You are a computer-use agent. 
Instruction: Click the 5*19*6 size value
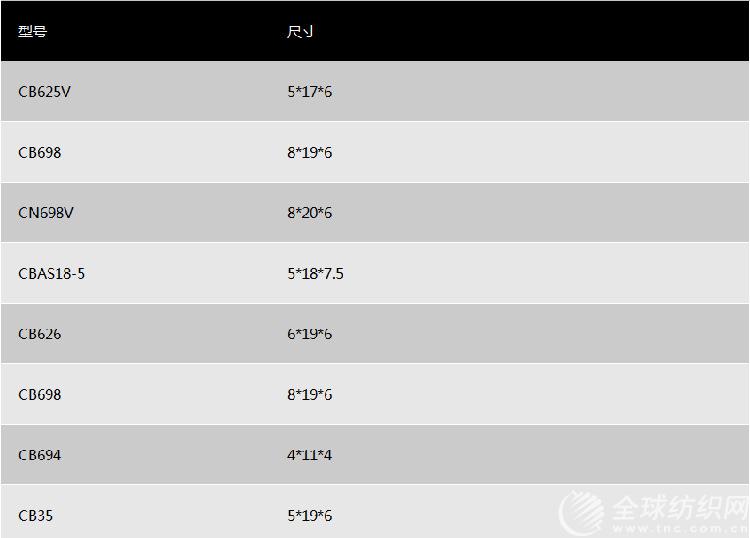pos(309,516)
